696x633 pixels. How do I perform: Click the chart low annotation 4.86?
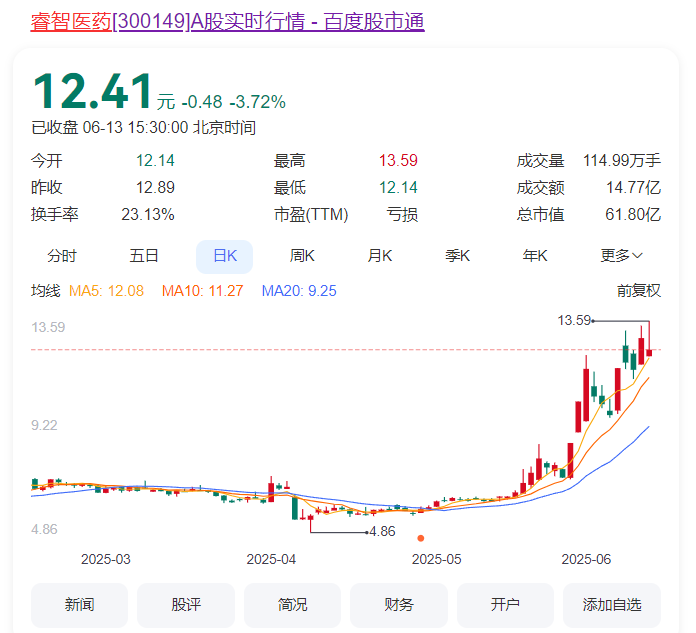point(382,531)
